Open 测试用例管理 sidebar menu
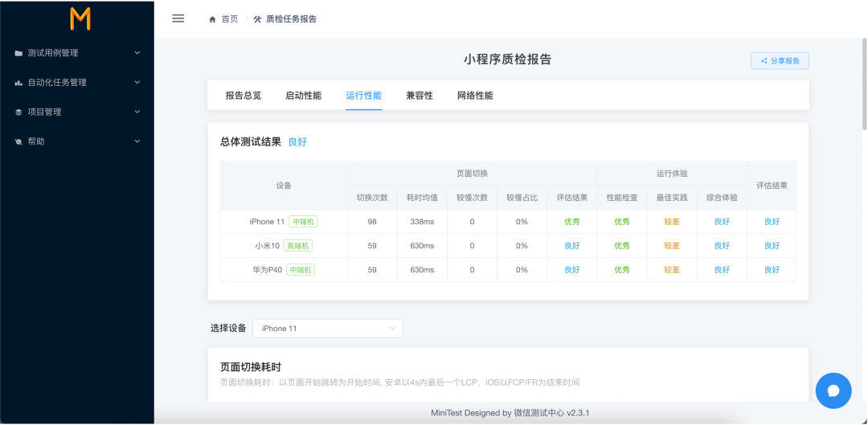 [77, 53]
